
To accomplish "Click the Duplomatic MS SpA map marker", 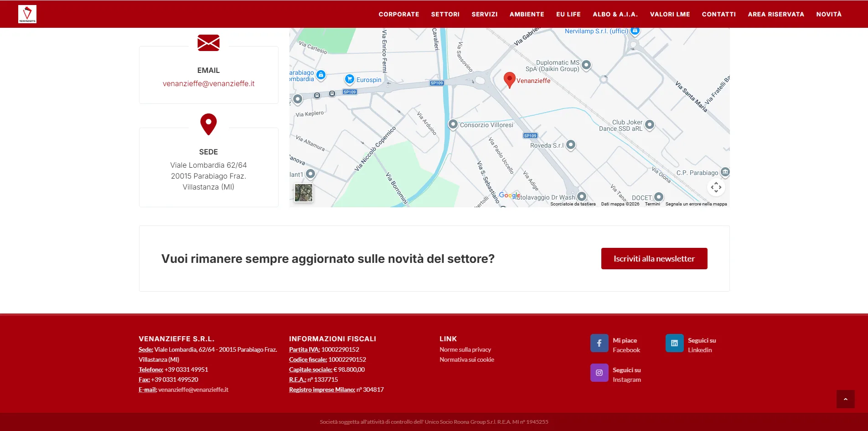I will click(586, 65).
